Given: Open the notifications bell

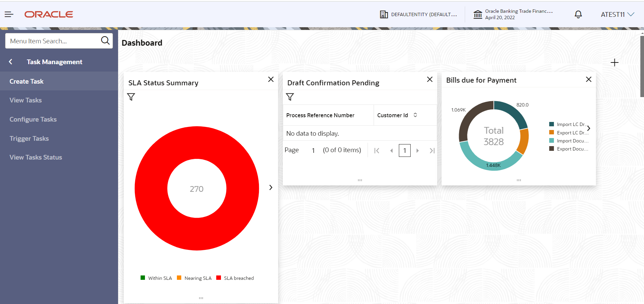Looking at the screenshot, I should (578, 14).
